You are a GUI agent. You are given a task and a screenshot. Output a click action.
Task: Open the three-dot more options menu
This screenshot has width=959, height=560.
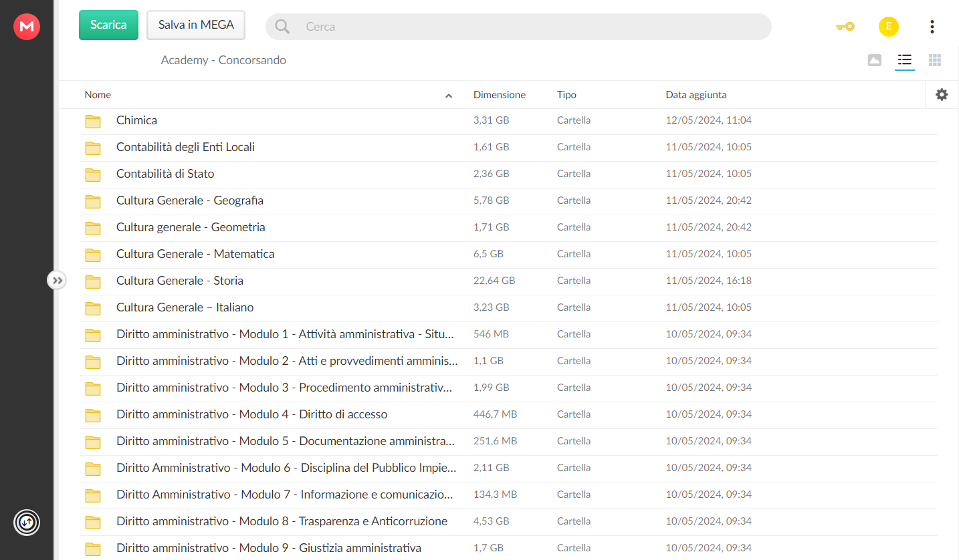click(932, 27)
